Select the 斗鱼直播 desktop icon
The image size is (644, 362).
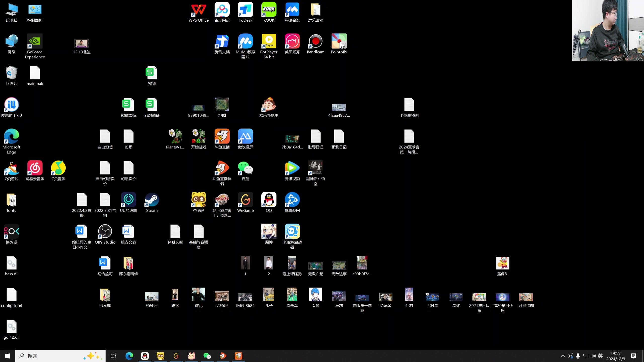tap(222, 139)
